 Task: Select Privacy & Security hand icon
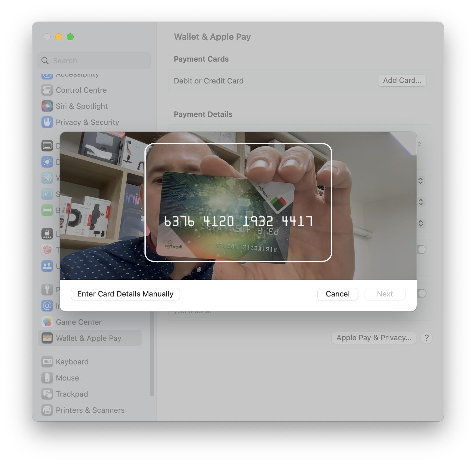click(47, 122)
